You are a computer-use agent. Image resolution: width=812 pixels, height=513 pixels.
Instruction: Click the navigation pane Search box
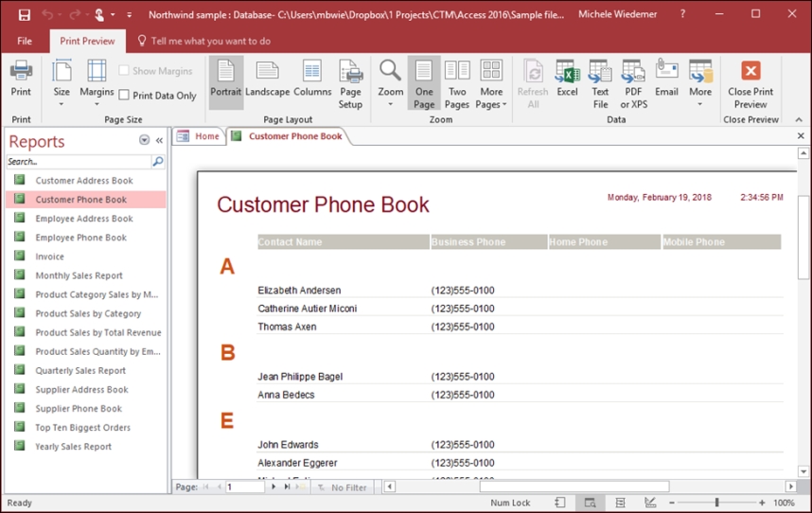79,162
